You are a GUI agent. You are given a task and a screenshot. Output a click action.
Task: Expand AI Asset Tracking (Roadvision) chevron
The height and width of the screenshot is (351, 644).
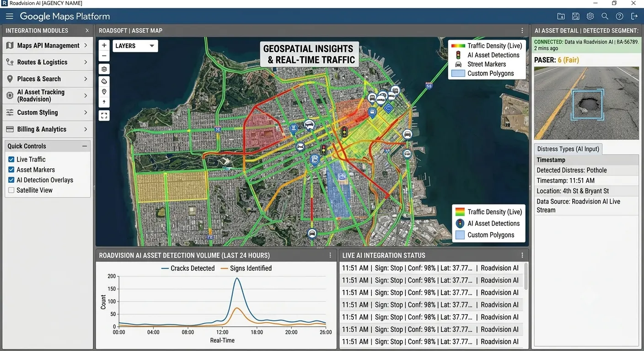pyautogui.click(x=86, y=96)
